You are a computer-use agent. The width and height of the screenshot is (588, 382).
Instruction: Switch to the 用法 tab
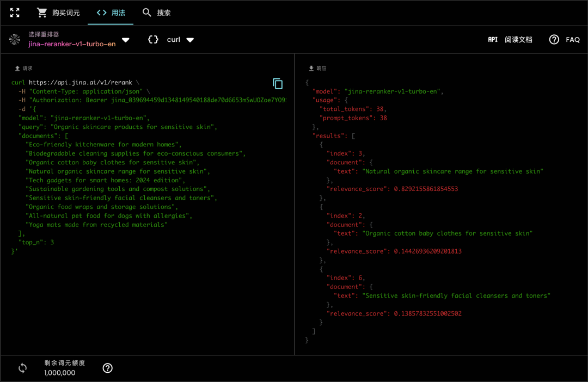111,13
